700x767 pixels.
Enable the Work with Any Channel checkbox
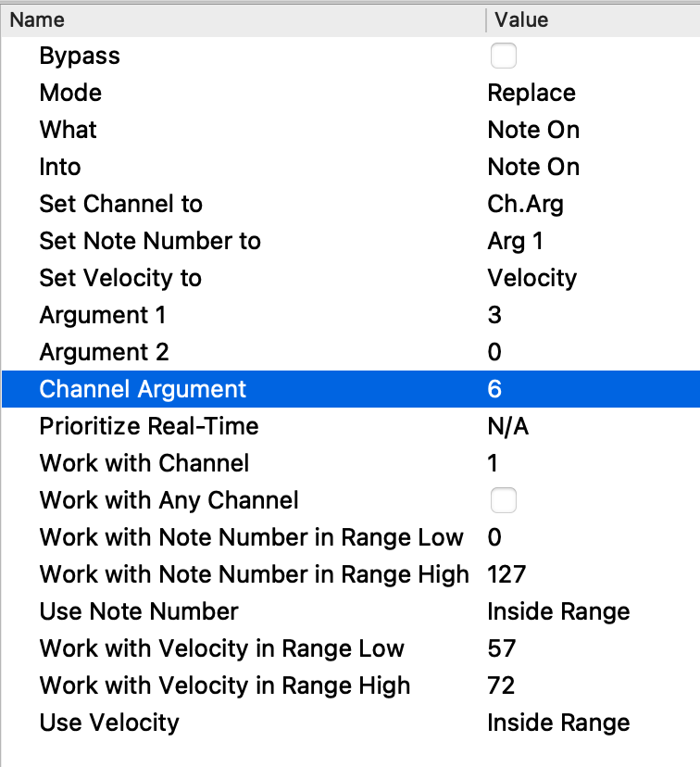point(503,501)
